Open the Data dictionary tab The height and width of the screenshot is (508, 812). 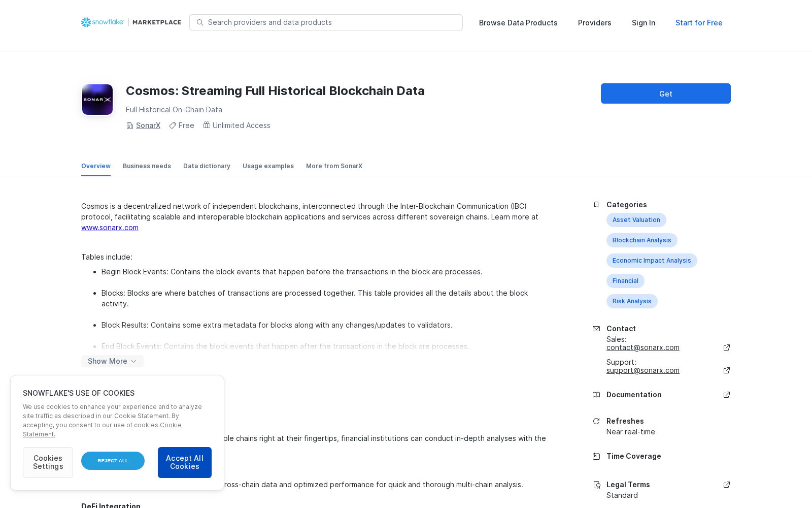(x=207, y=166)
